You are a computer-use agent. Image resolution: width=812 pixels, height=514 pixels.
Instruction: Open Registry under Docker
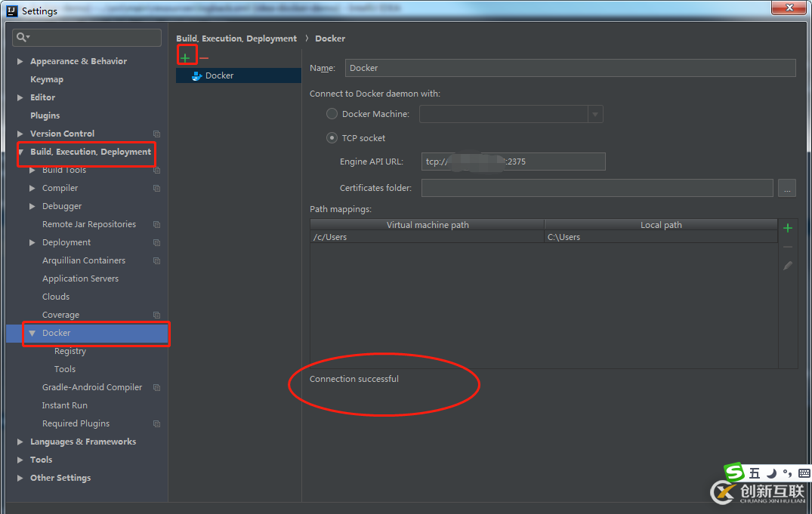click(70, 351)
